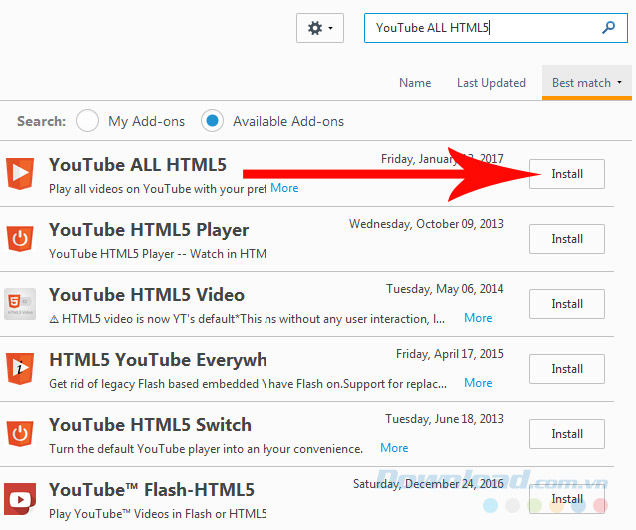The height and width of the screenshot is (530, 636).
Task: Click the HTML5 YouTube Everywhere add-on icon
Action: [x=20, y=368]
